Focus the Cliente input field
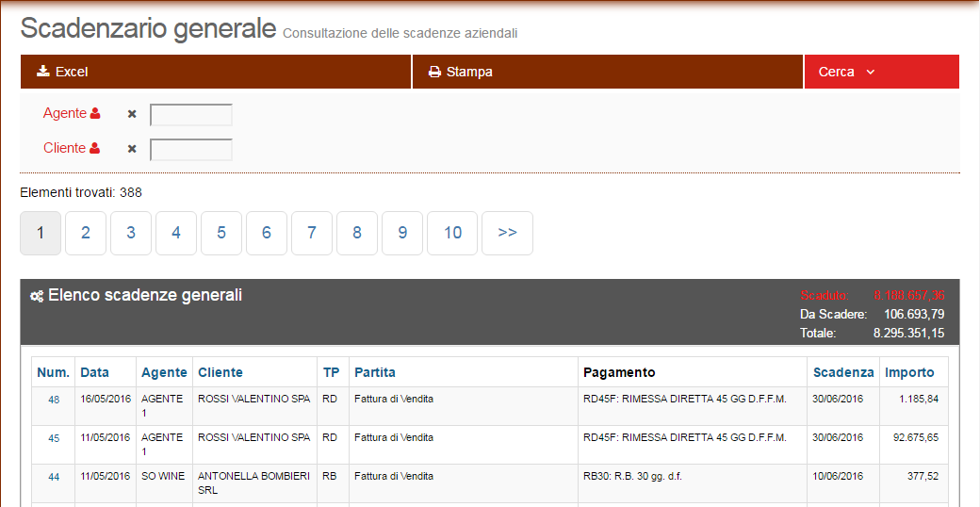 (191, 150)
